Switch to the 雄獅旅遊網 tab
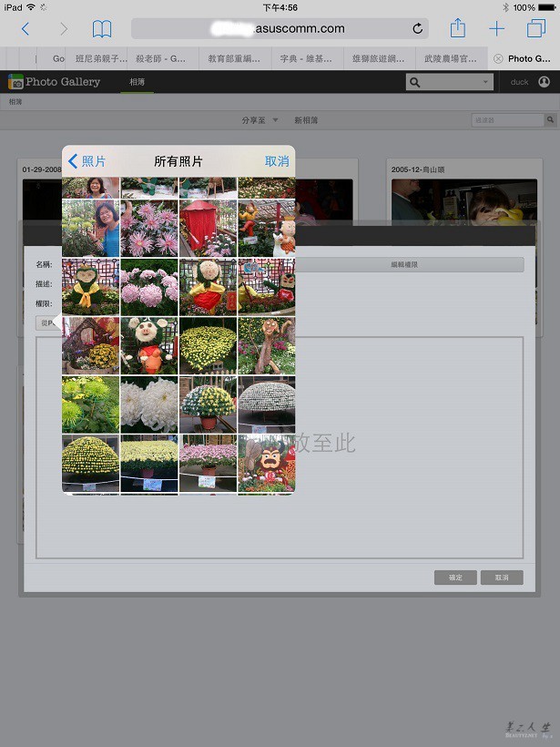Image resolution: width=560 pixels, height=747 pixels. (x=378, y=58)
